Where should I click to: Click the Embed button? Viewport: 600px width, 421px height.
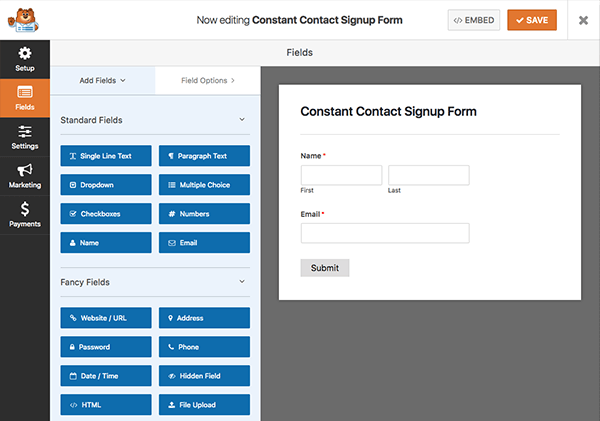pos(473,20)
